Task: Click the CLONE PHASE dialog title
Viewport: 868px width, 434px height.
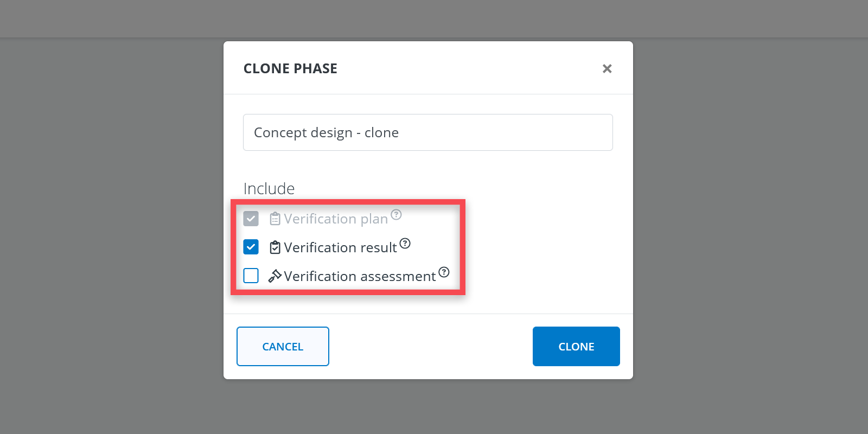Action: click(x=290, y=69)
